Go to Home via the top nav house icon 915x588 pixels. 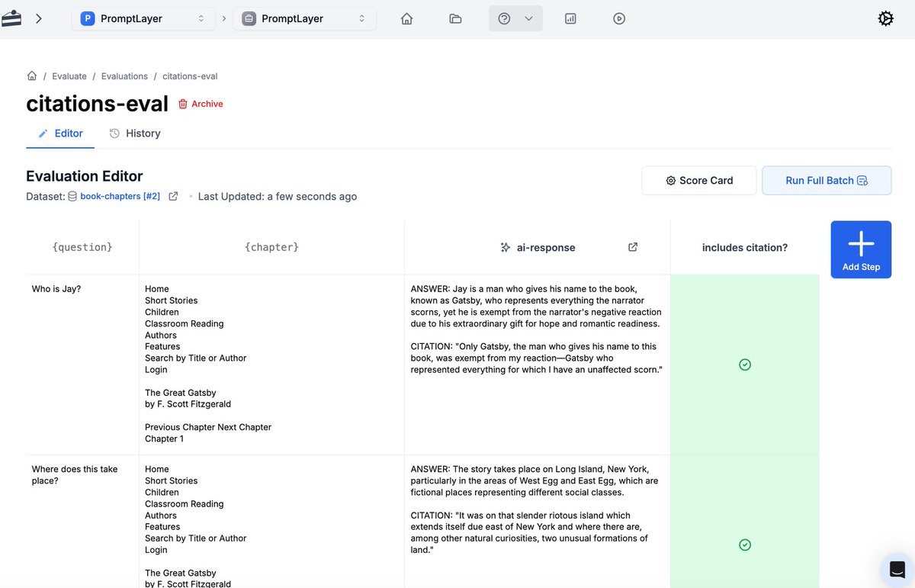407,18
